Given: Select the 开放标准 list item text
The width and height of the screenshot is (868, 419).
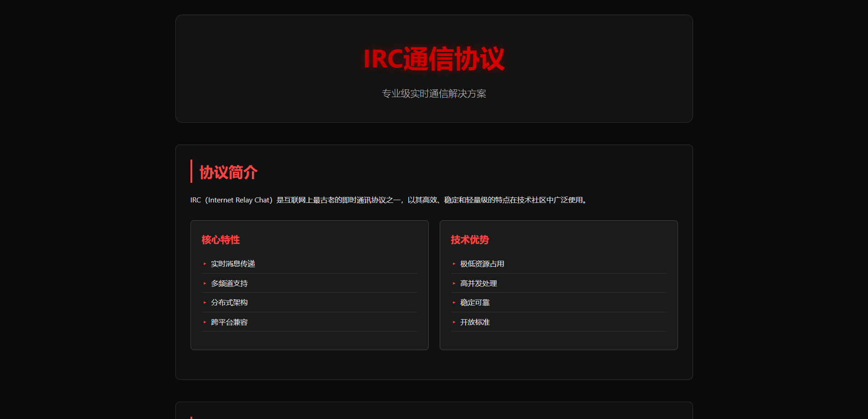Looking at the screenshot, I should pyautogui.click(x=475, y=322).
